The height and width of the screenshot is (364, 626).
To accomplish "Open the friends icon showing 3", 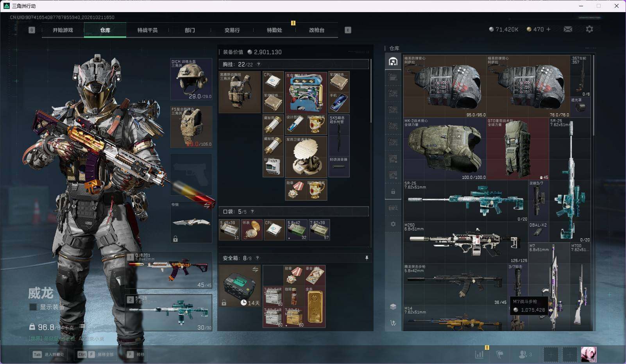I will tap(525, 354).
